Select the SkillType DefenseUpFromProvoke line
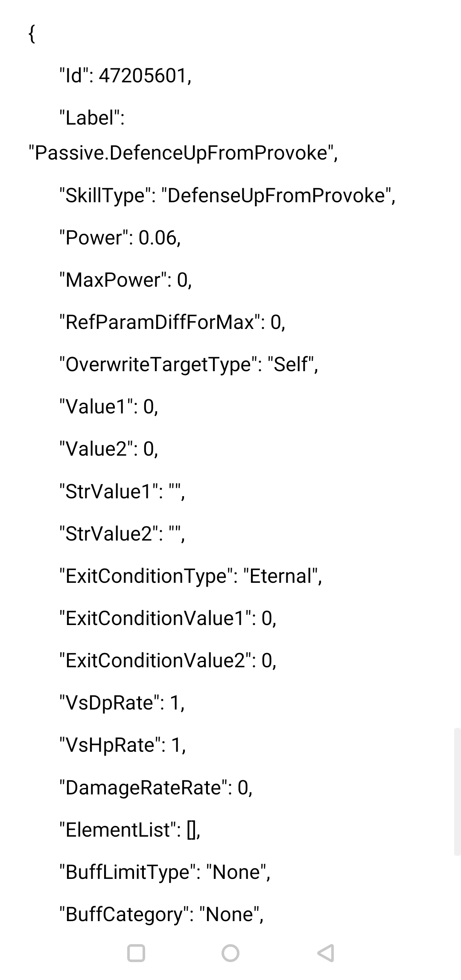 (x=228, y=195)
